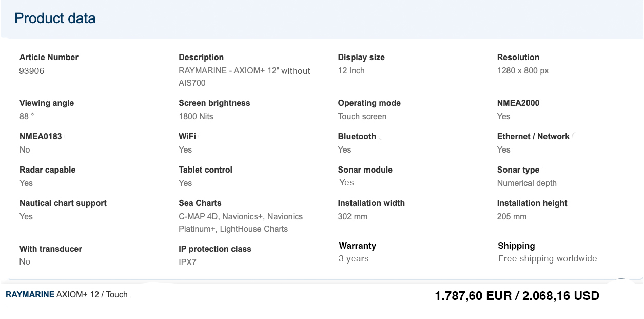Click the EUR / USD price text
644x319 pixels.
517,296
